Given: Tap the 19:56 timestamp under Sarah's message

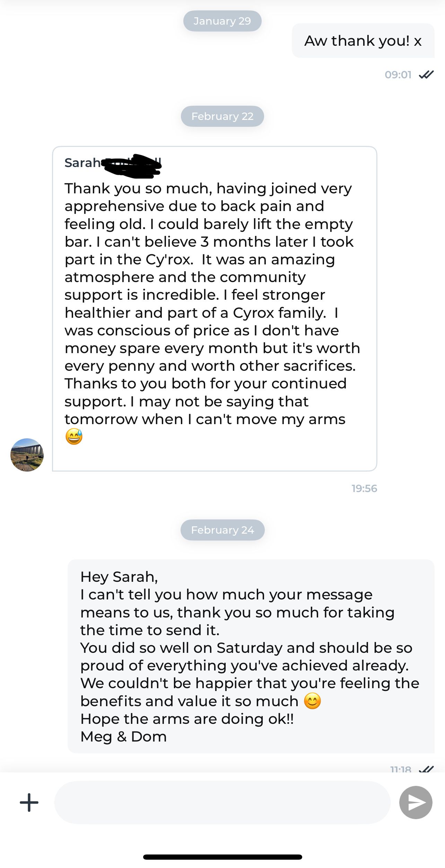Looking at the screenshot, I should [x=364, y=489].
